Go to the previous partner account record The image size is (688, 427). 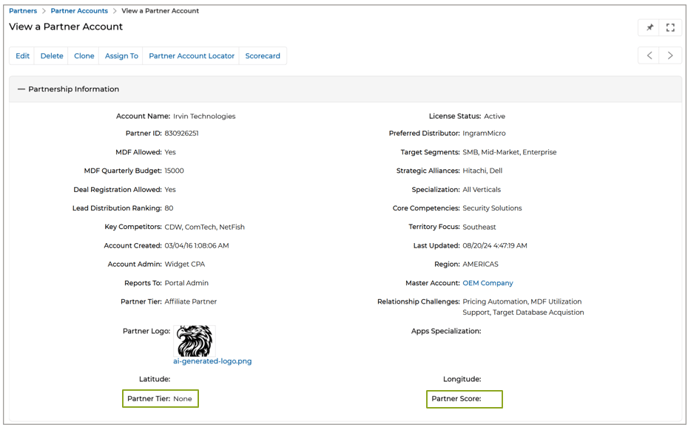[x=649, y=56]
